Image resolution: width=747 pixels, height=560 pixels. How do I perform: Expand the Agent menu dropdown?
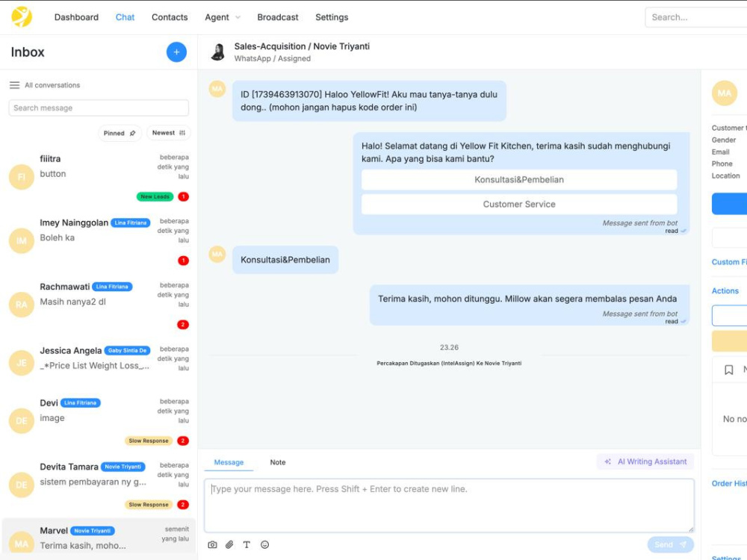click(223, 17)
